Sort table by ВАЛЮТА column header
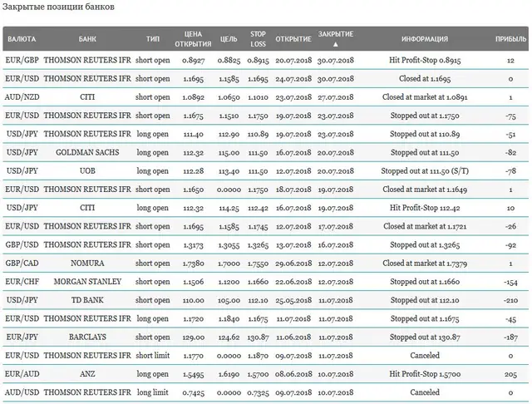532x404 pixels. [x=22, y=39]
